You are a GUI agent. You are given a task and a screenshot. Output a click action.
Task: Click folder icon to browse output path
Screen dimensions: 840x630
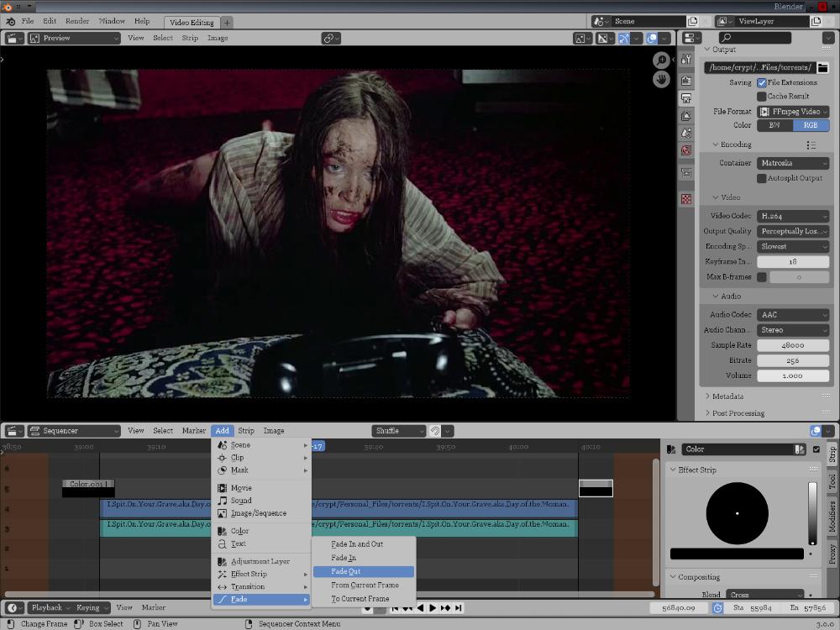(823, 67)
